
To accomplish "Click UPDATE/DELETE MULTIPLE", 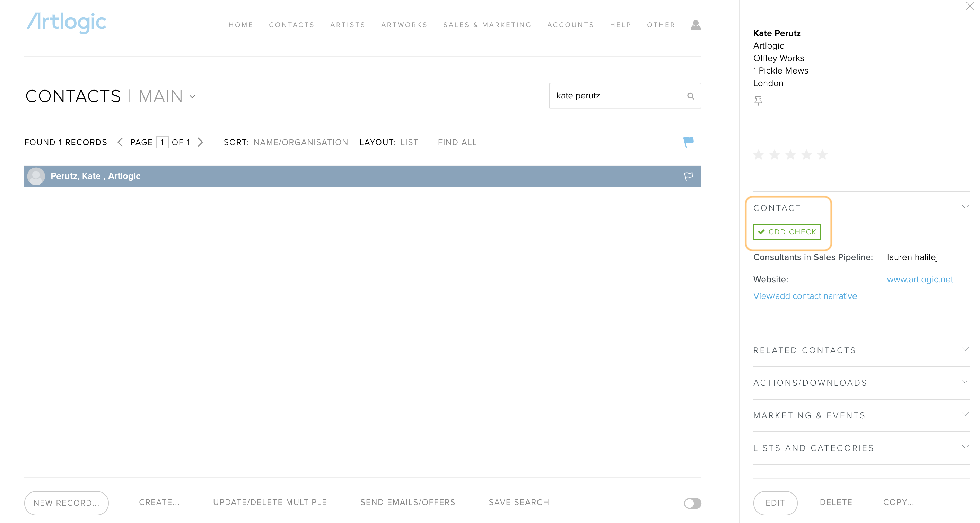I will click(270, 503).
